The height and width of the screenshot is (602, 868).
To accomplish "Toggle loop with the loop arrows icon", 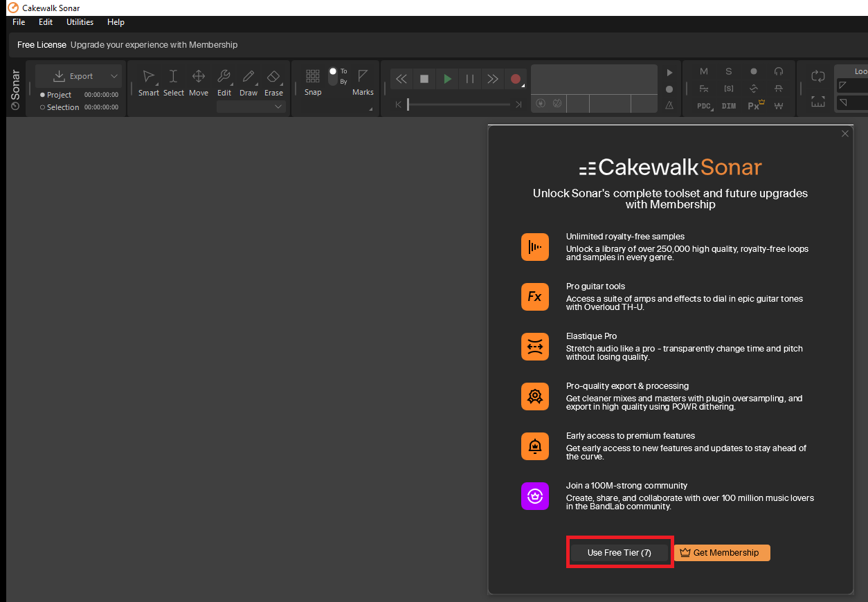I will (818, 76).
